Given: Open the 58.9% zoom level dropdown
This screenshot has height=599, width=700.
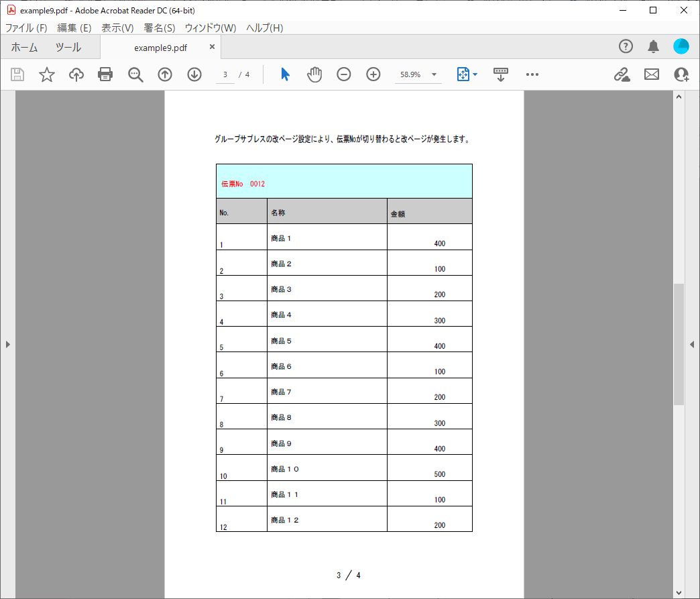Looking at the screenshot, I should tap(434, 74).
